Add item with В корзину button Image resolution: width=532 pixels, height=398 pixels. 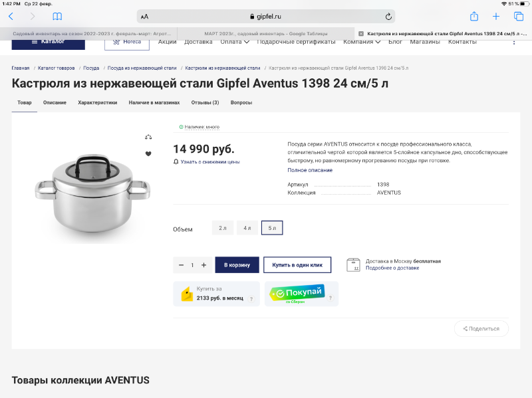pos(237,264)
